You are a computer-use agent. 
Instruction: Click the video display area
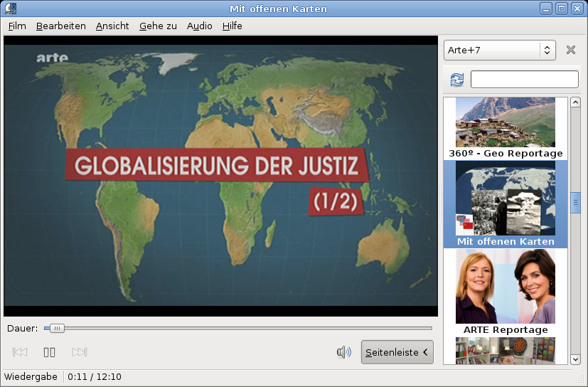[x=220, y=176]
